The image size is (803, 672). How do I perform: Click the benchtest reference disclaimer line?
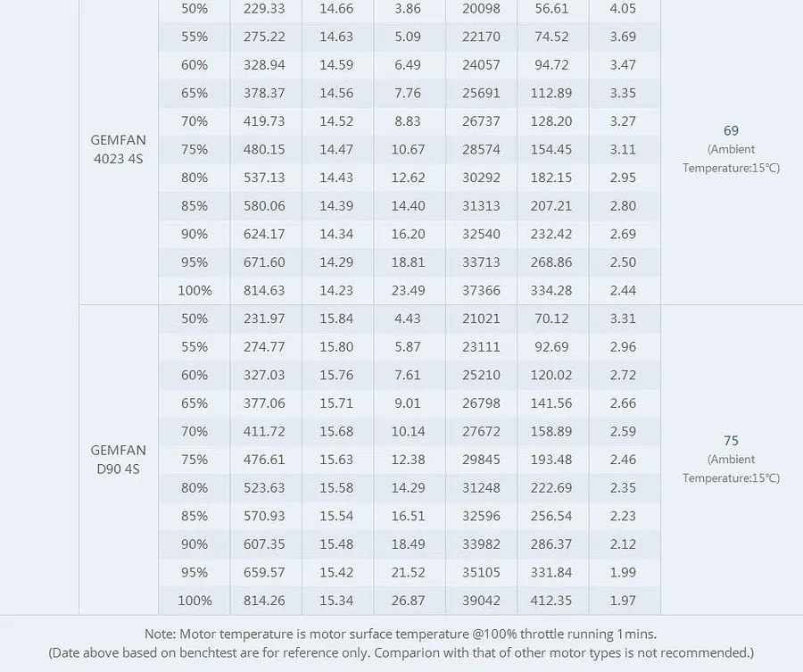pyautogui.click(x=401, y=653)
